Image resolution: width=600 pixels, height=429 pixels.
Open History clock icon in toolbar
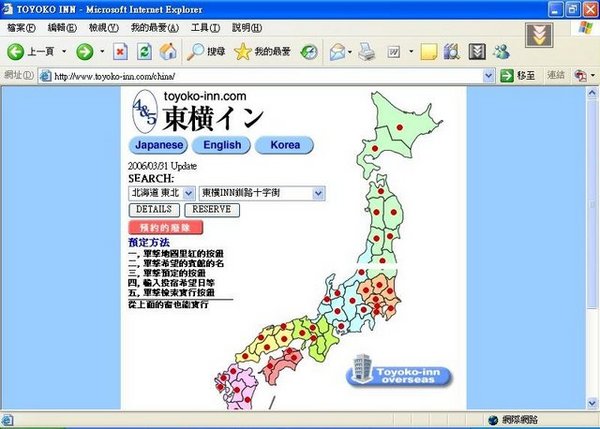(x=309, y=52)
